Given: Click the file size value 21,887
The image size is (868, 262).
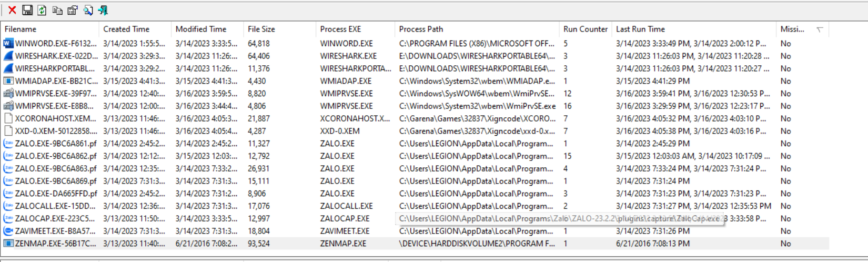Looking at the screenshot, I should [x=259, y=118].
